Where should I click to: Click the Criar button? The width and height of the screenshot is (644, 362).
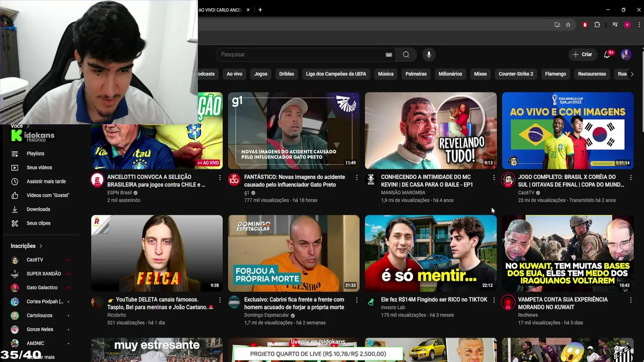pyautogui.click(x=582, y=54)
